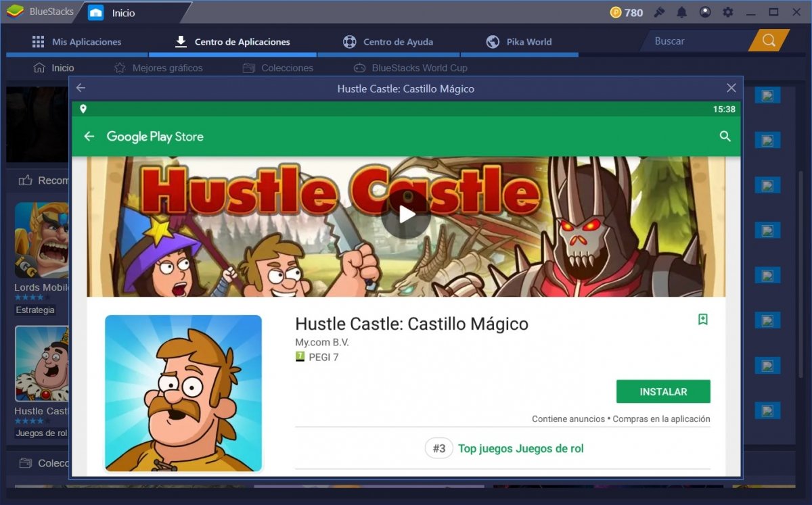Play the Hustle Castle trailer video

406,214
